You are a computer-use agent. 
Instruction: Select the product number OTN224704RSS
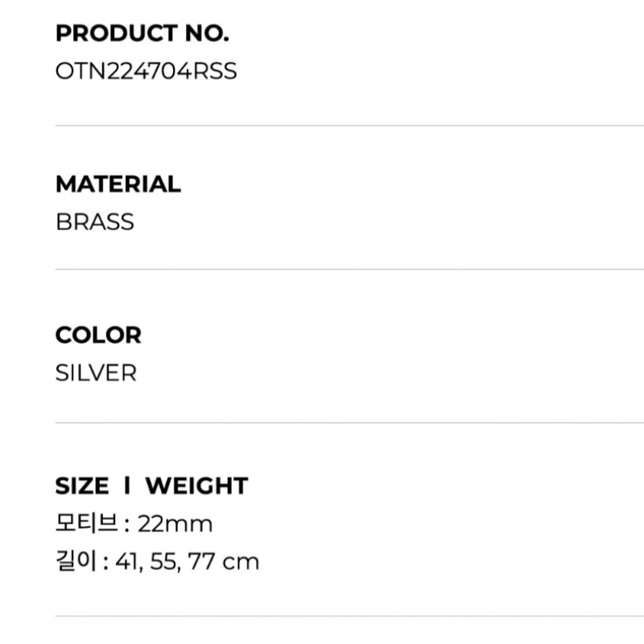click(147, 71)
